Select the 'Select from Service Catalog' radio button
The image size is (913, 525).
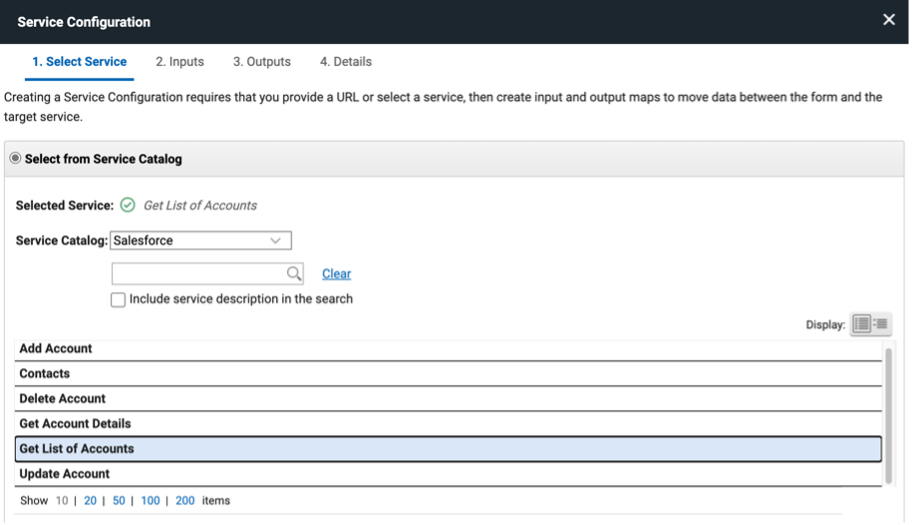click(x=15, y=159)
